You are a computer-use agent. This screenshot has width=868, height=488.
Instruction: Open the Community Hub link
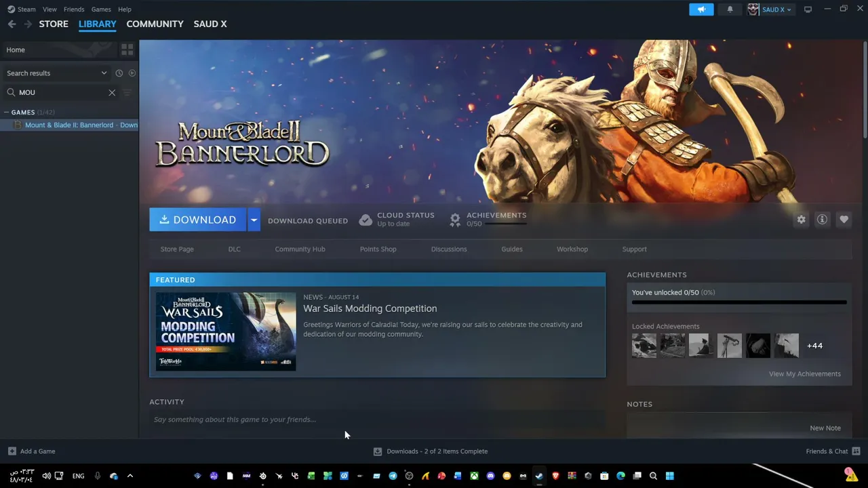point(300,249)
